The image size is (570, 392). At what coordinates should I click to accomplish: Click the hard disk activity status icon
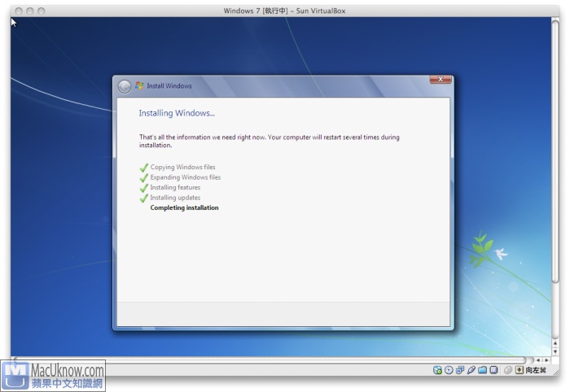coord(438,370)
